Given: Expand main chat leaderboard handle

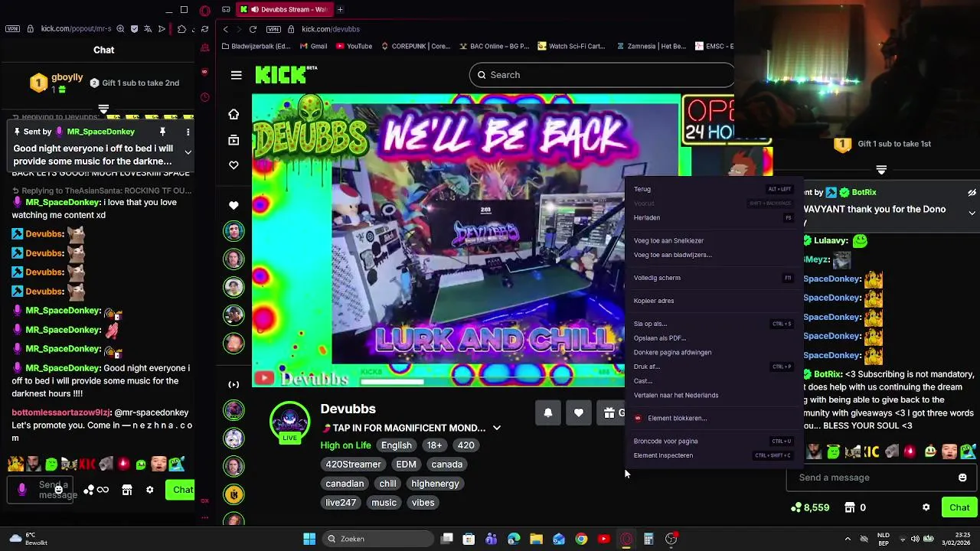Looking at the screenshot, I should [881, 169].
